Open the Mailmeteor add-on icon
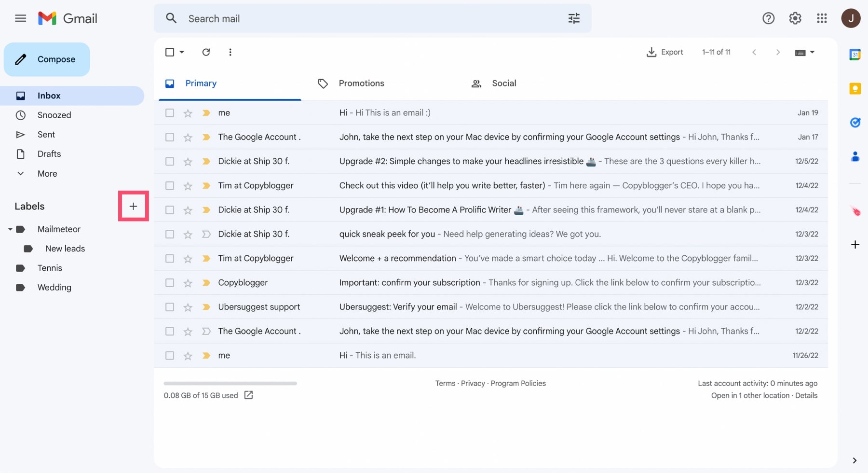The image size is (868, 473). (x=855, y=211)
